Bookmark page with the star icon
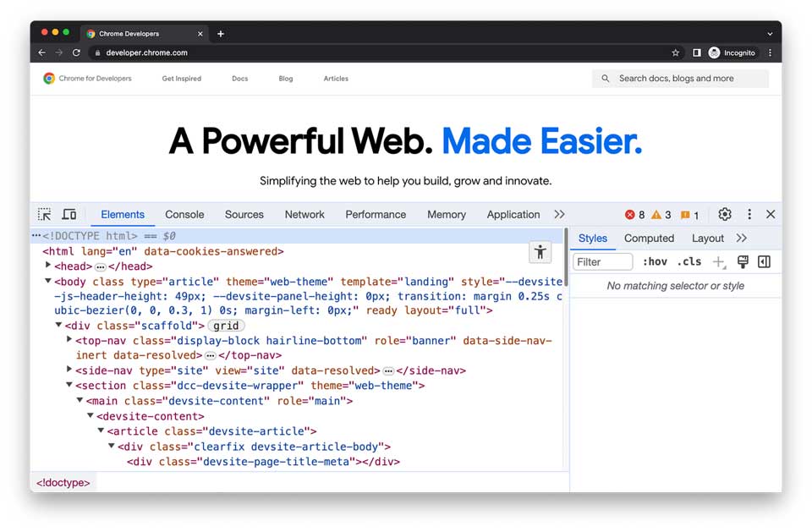812x532 pixels. click(675, 52)
